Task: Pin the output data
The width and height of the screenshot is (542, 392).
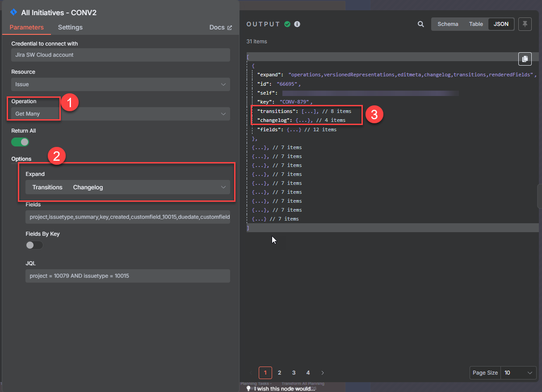Action: point(525,24)
